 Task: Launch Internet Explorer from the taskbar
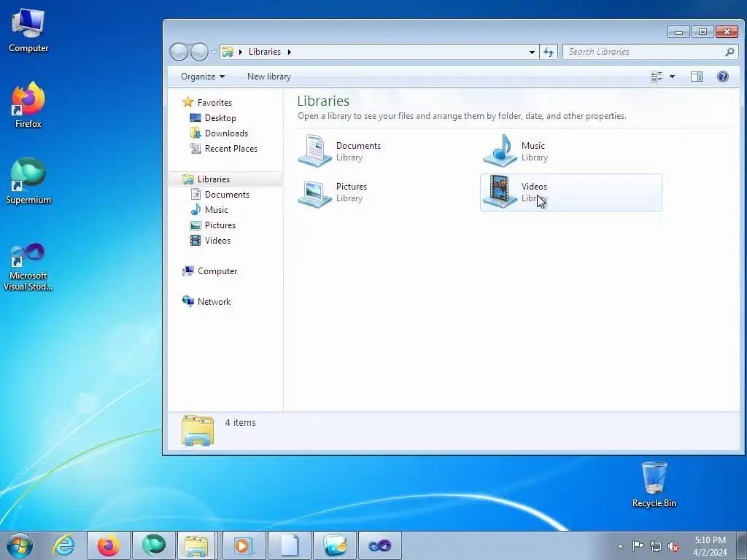pyautogui.click(x=64, y=545)
